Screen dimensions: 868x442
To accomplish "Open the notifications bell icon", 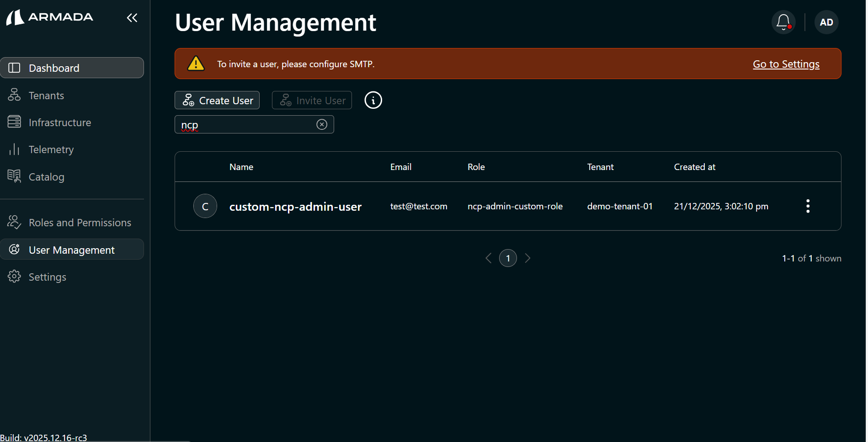I will pyautogui.click(x=783, y=21).
